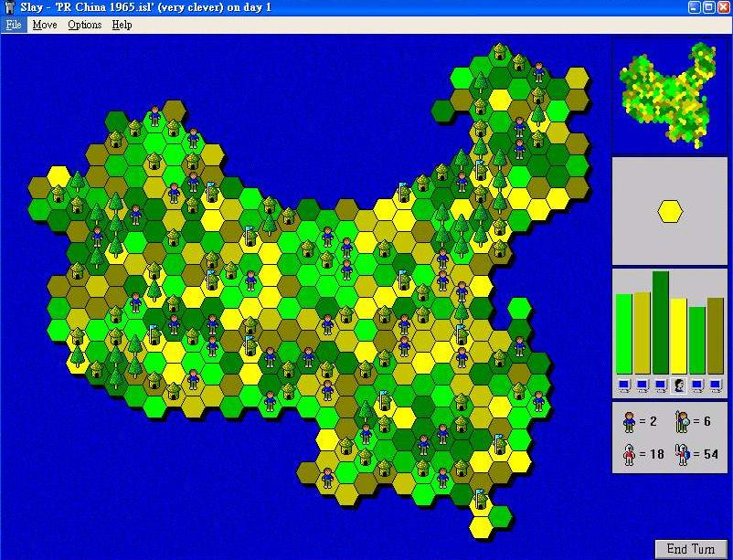This screenshot has height=560, width=733.
Task: Click computer icon under the first light green bar
Action: coord(623,386)
